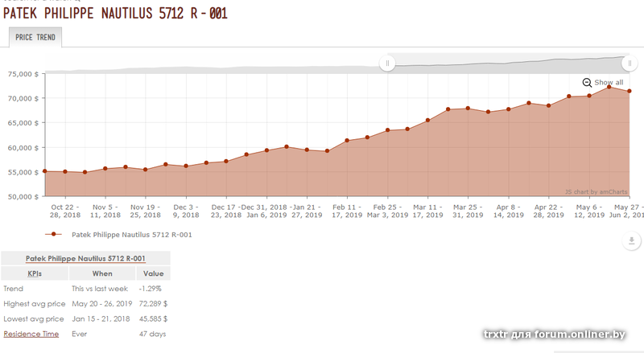Toggle the Patek Philippe Nautilus legend entry
This screenshot has width=644, height=353.
118,235
